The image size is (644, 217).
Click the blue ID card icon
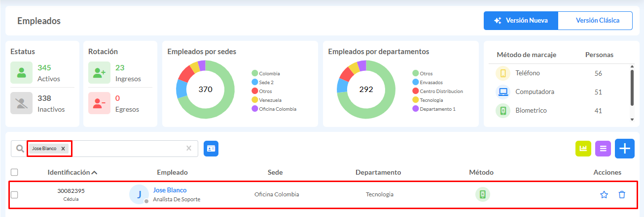(x=211, y=149)
